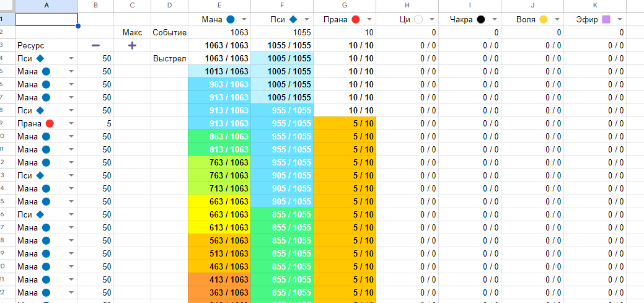The width and height of the screenshot is (644, 303).
Task: Expand the Эфир header dropdown arrow
Action: pyautogui.click(x=619, y=20)
